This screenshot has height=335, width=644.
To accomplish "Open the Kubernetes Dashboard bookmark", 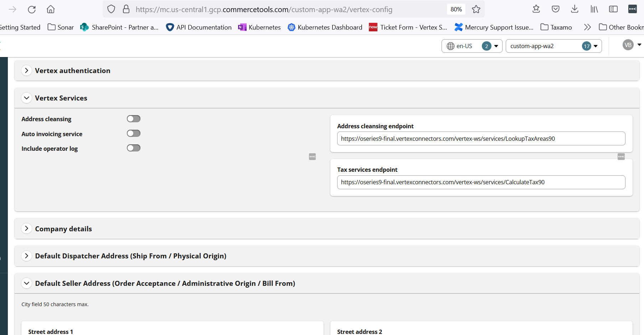I will coord(325,27).
